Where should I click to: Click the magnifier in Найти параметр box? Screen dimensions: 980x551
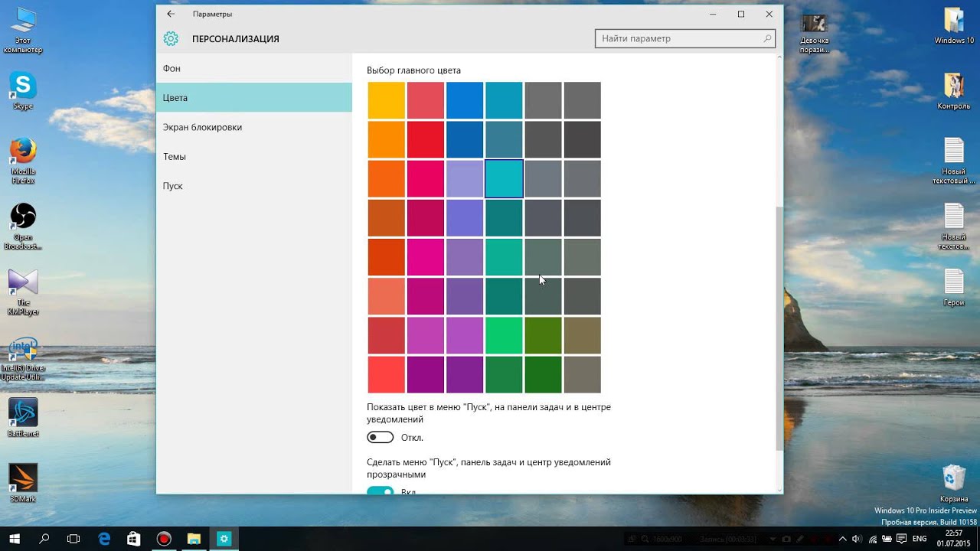(767, 38)
